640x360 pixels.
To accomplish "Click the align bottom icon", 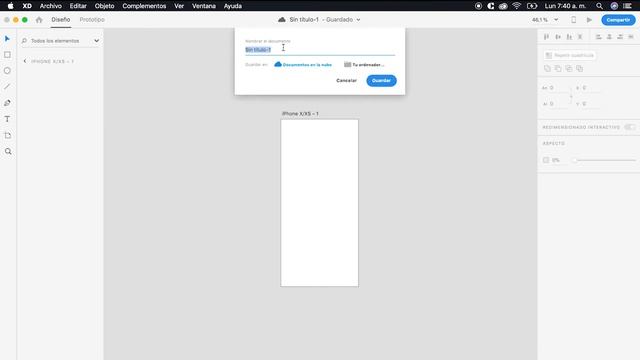I will coord(569,37).
